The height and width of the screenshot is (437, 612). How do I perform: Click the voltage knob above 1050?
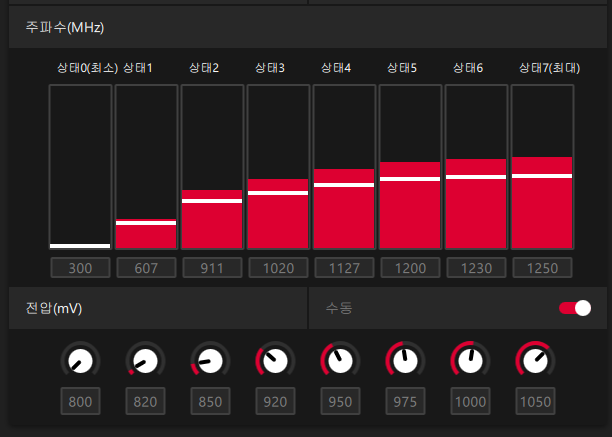[535, 361]
